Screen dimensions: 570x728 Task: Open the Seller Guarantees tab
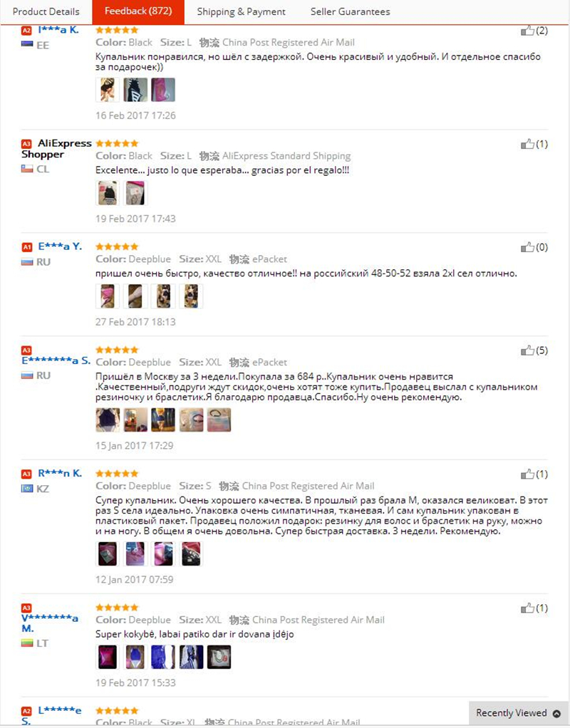click(351, 11)
